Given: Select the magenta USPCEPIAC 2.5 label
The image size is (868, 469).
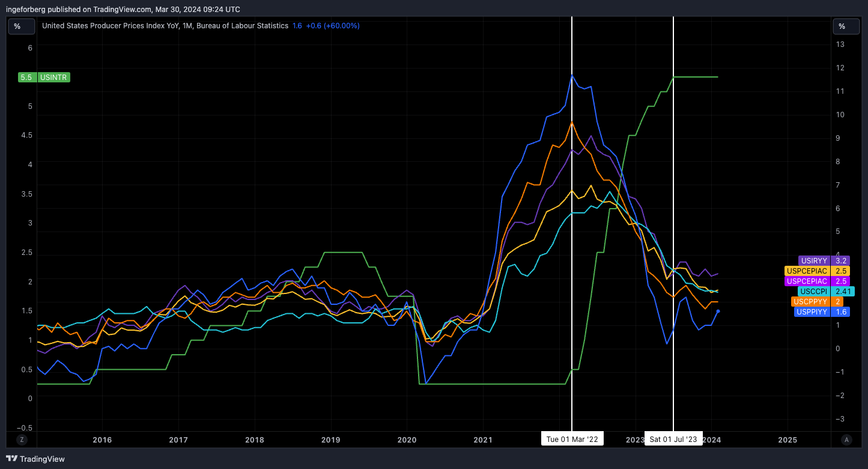Looking at the screenshot, I should point(817,281).
